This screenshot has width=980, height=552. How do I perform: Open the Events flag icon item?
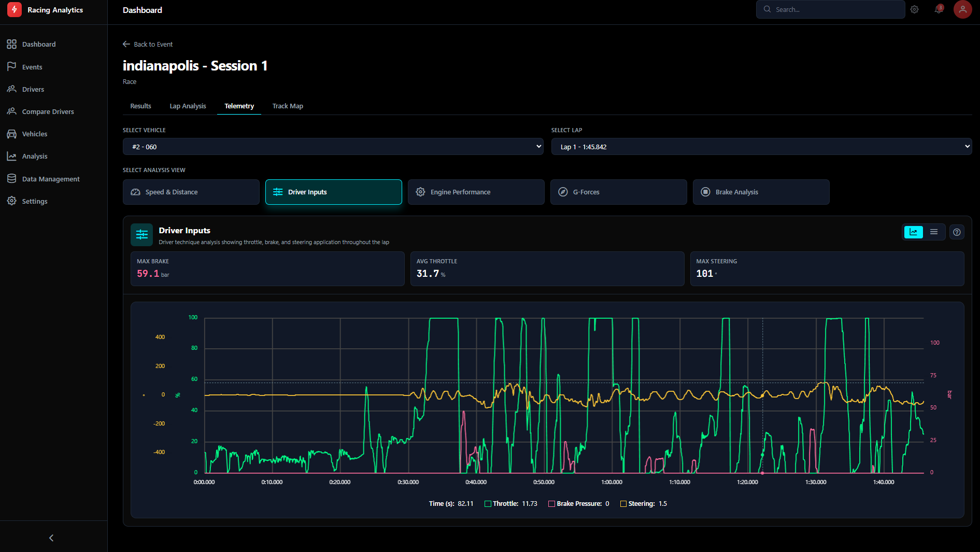[12, 67]
